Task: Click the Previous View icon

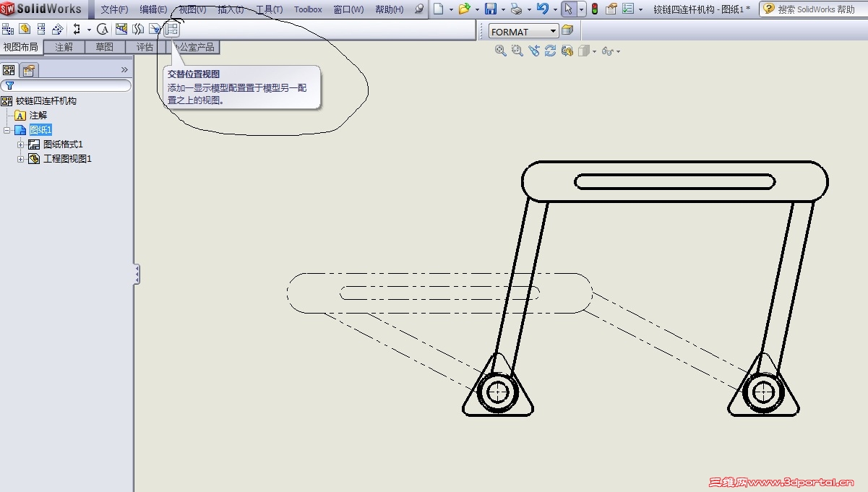Action: (x=533, y=51)
